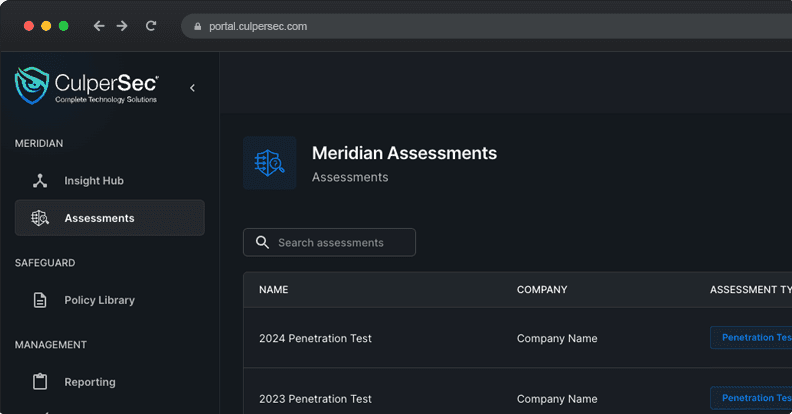Sort by ASSESSMENT TYPE column header
The image size is (792, 414).
click(x=751, y=290)
